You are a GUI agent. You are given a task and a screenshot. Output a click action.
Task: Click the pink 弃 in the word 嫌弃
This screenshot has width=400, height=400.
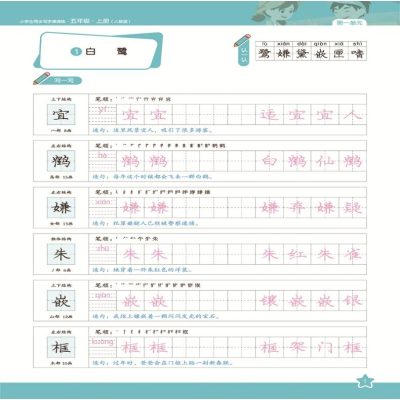[297, 208]
